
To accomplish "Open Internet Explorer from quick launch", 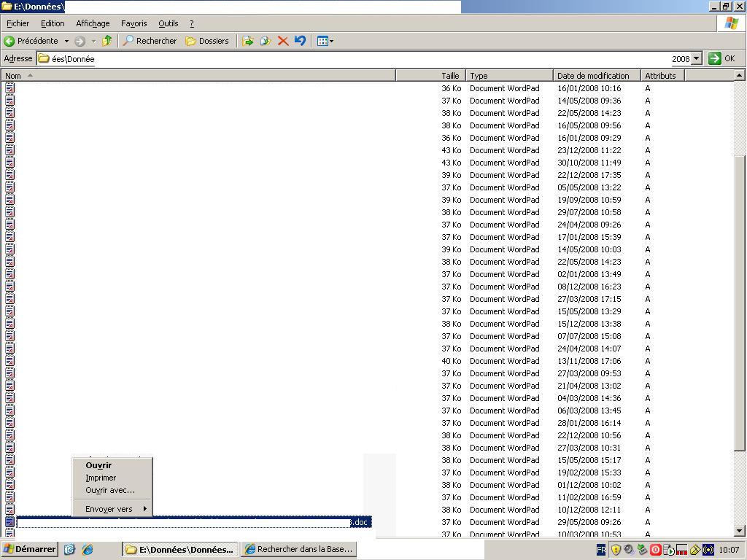I will click(x=88, y=549).
